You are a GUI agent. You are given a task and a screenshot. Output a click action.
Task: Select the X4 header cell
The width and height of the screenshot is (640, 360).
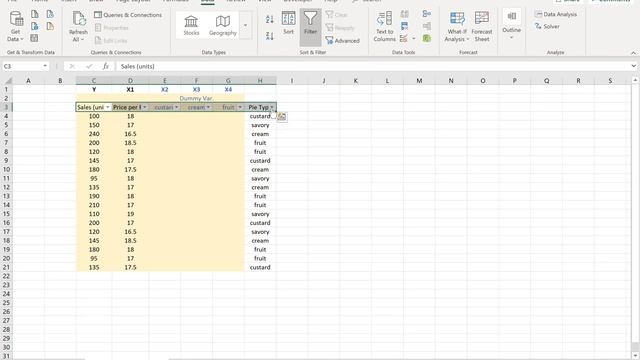coord(228,89)
